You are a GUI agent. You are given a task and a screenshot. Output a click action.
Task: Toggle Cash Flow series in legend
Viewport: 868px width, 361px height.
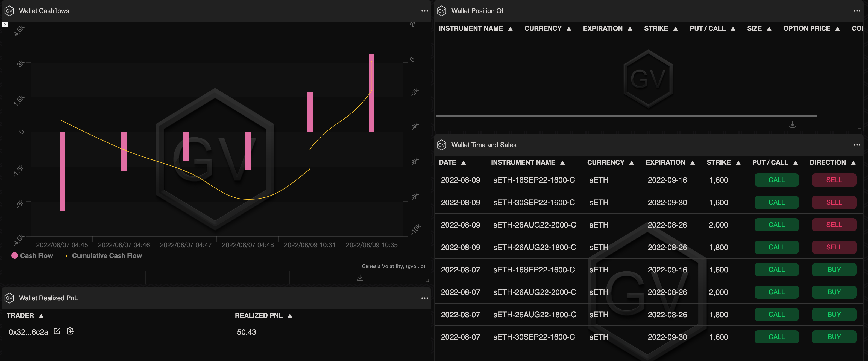(32, 255)
